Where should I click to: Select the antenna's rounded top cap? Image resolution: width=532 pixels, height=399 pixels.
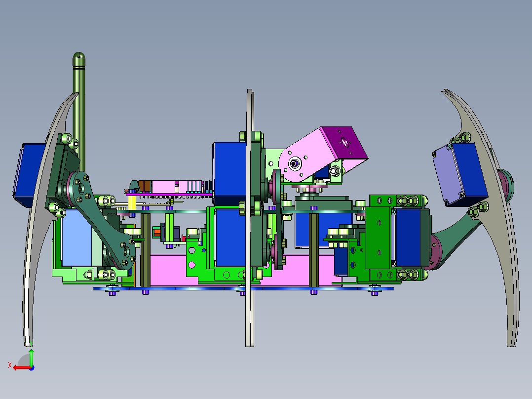(x=79, y=59)
